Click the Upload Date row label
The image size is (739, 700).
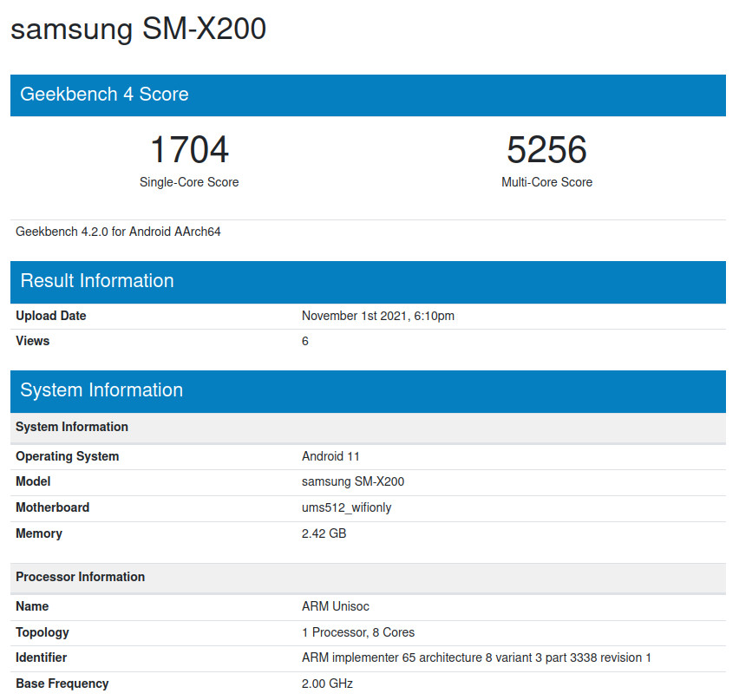[51, 316]
